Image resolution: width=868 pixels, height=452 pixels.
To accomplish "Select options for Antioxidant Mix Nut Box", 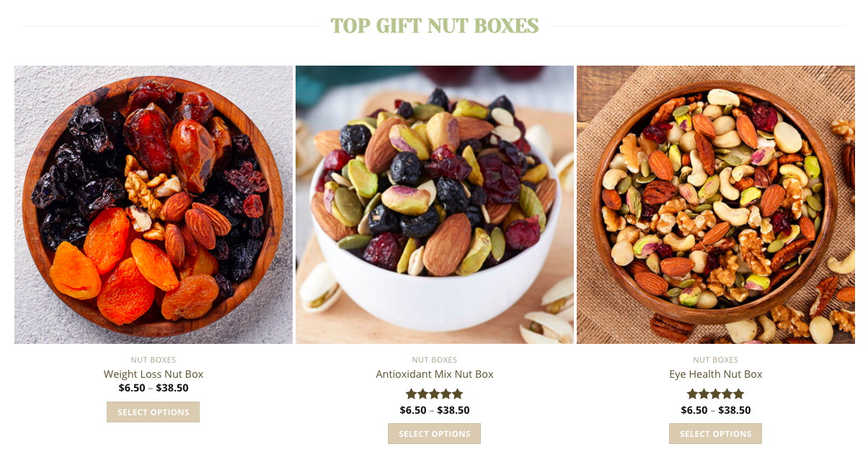I will (x=435, y=434).
